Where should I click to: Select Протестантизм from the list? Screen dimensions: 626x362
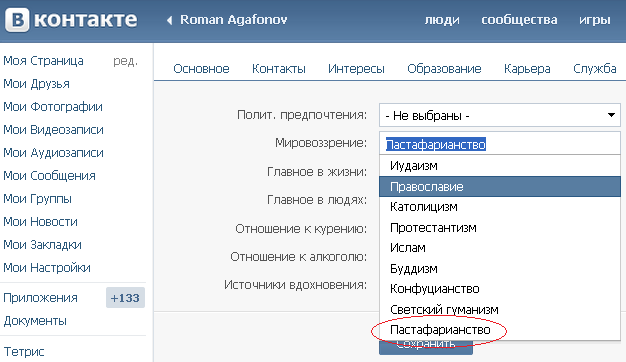(500, 227)
